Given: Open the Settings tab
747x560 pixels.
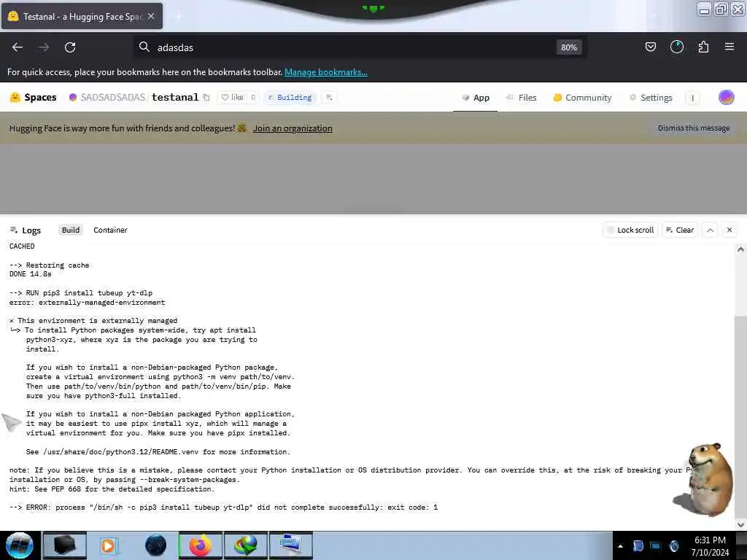Looking at the screenshot, I should click(x=651, y=98).
